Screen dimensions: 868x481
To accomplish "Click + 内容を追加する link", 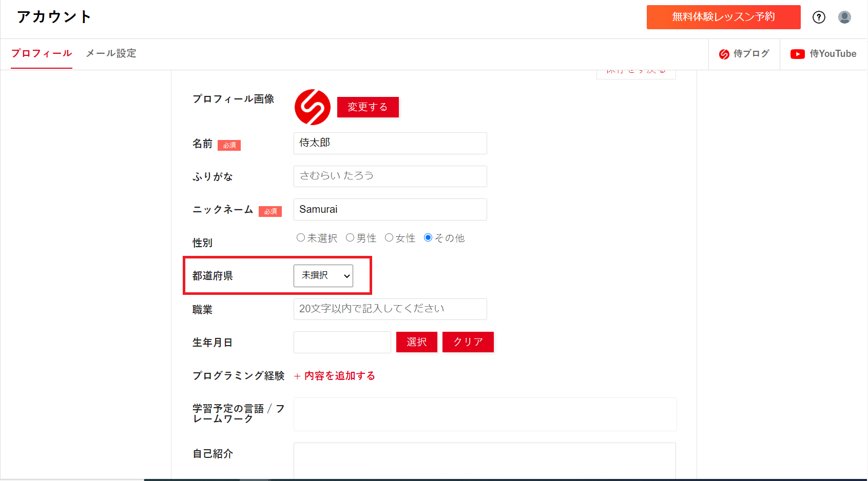I will (x=335, y=376).
